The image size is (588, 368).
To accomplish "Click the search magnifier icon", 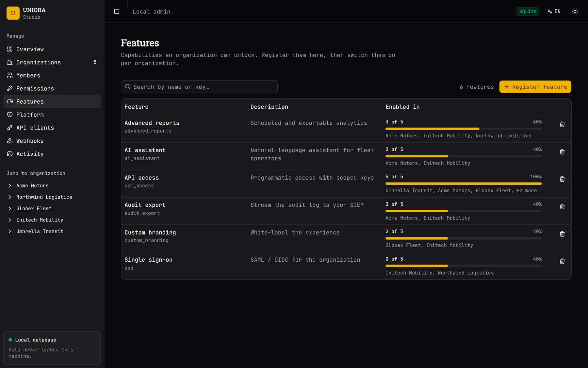I will pyautogui.click(x=128, y=87).
